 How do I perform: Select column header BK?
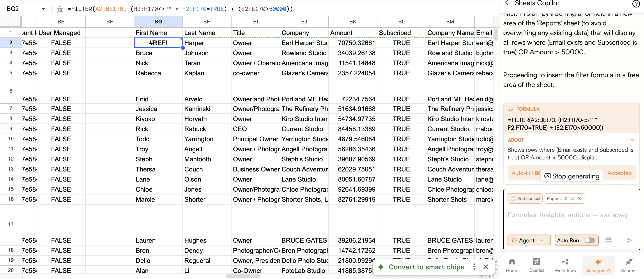point(353,22)
